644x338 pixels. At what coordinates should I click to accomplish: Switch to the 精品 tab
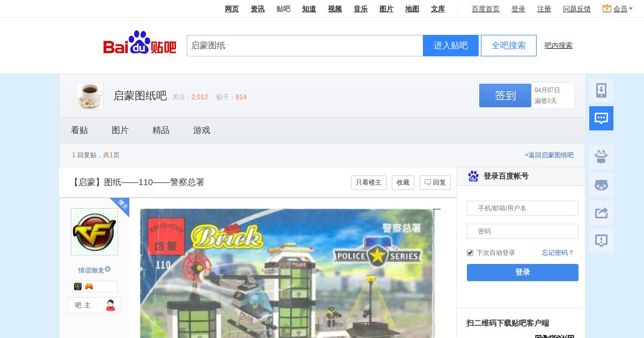[x=161, y=130]
